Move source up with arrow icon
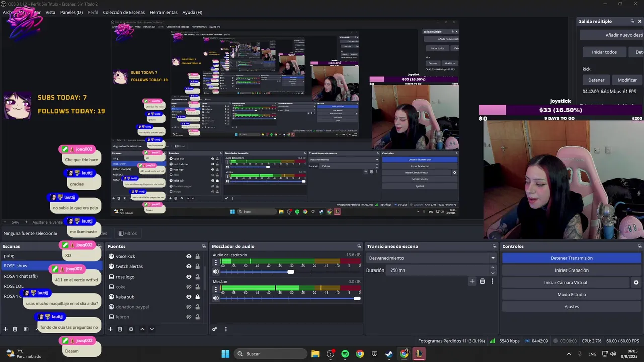This screenshot has height=362, width=644. [x=142, y=329]
